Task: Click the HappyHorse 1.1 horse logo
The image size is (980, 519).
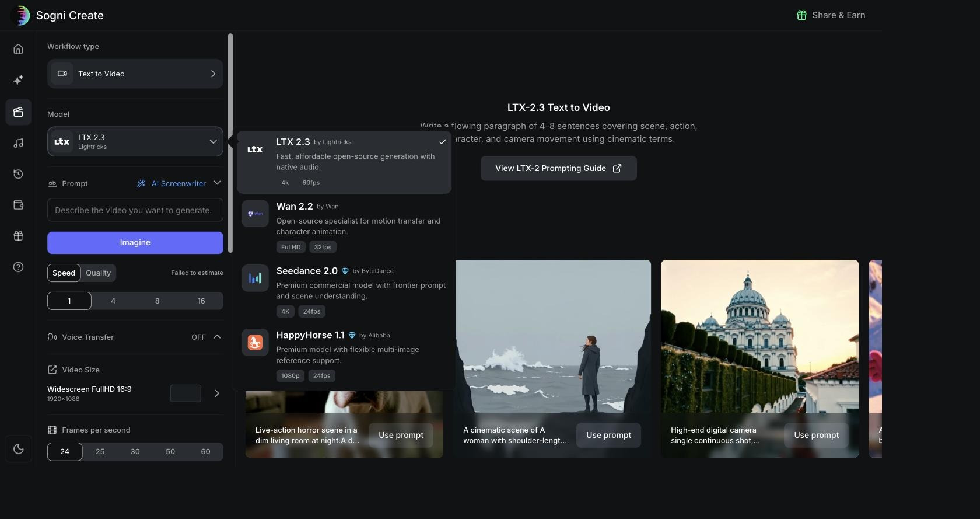Action: (255, 342)
